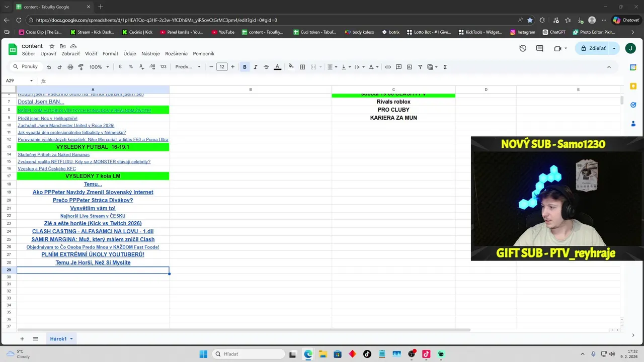This screenshot has width=644, height=362.
Task: Open the Súbor menu
Action: [x=28, y=54]
